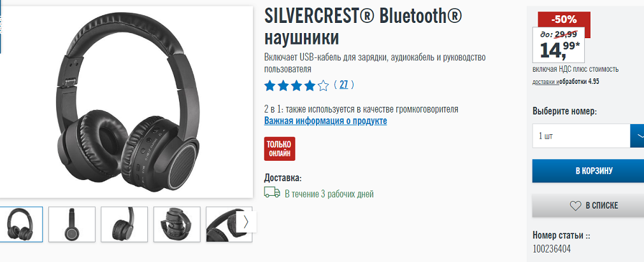Add item with В КОРЗИНУ button
The image size is (644, 262).
pos(588,171)
